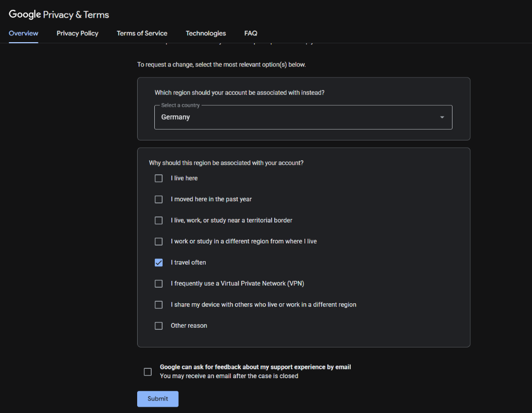Screen dimensions: 532x413
Task: Click the "I live, work, or study near a territorial border" label
Action: click(x=232, y=221)
